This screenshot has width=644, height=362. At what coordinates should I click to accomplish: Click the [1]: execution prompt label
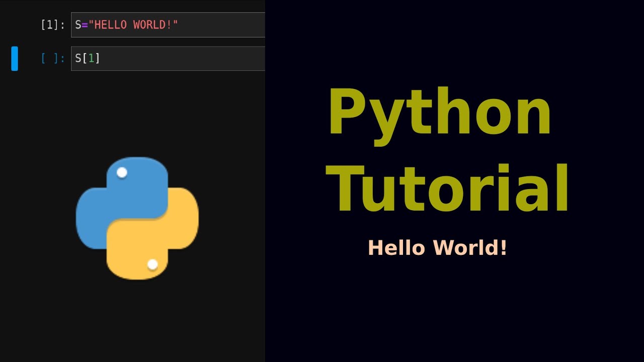[53, 25]
